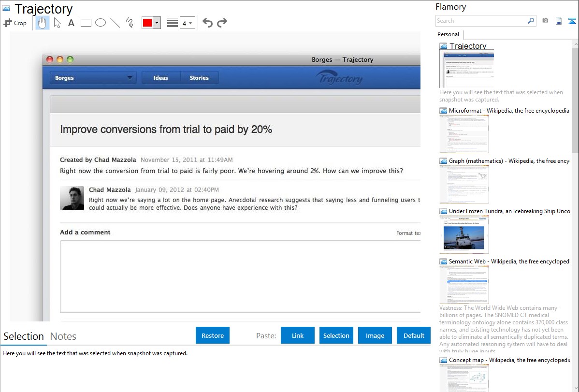Open the Trajectory snapshot thumbnail
Image resolution: width=579 pixels, height=392 pixels.
coord(467,69)
